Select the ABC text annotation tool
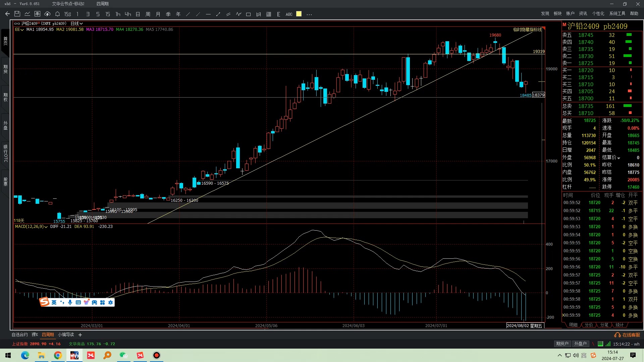The width and height of the screenshot is (644, 362). click(289, 14)
